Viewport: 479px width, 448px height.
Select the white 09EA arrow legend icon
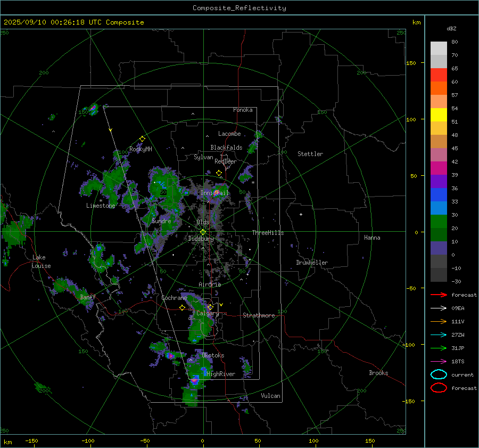point(439,308)
